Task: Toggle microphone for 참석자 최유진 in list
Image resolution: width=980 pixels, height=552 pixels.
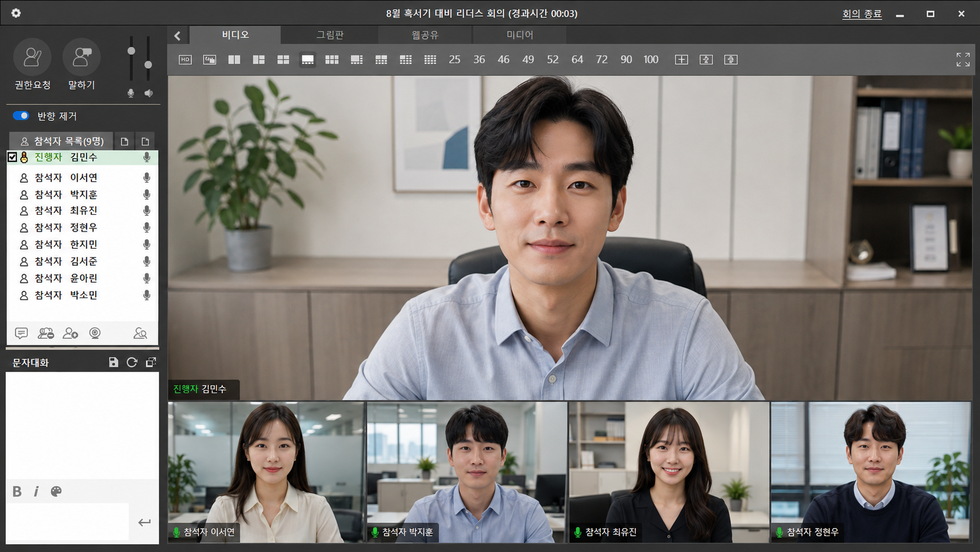Action: pos(147,211)
